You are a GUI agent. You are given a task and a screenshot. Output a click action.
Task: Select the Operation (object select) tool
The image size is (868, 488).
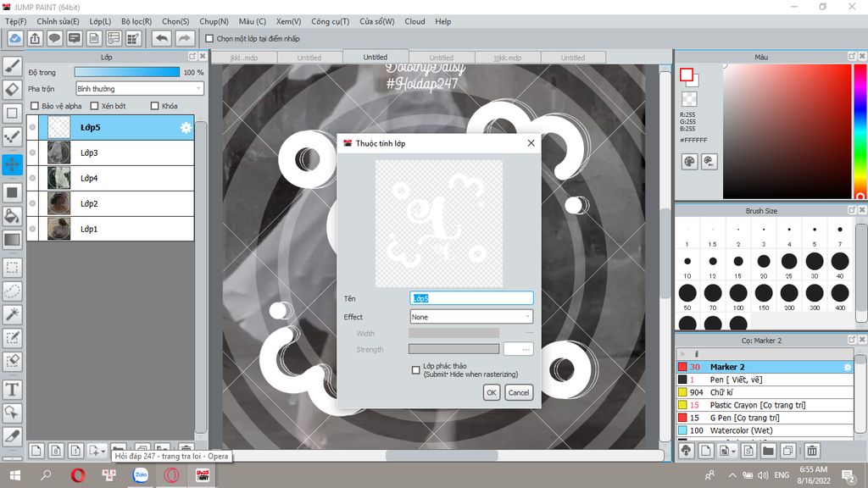tap(12, 413)
